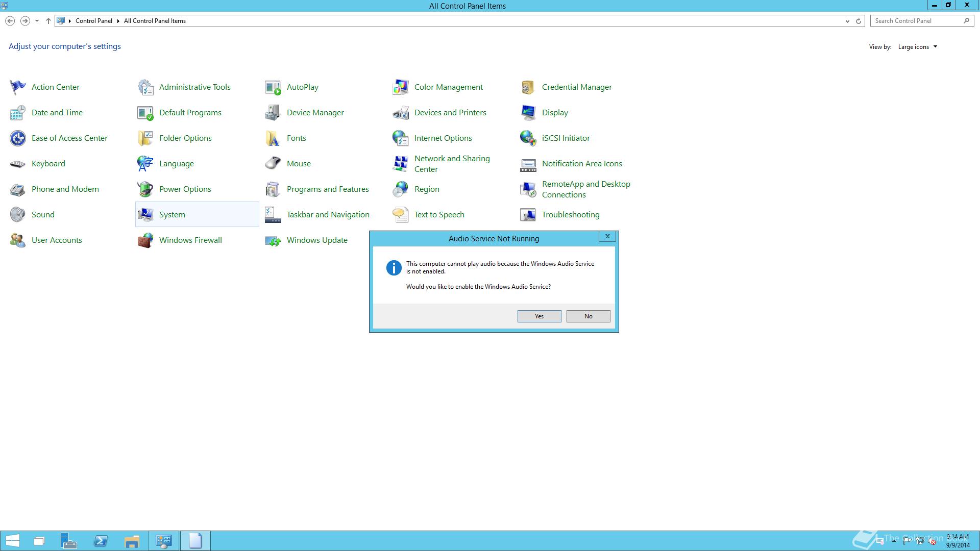
Task: Click the AutoPlay icon
Action: click(x=273, y=87)
